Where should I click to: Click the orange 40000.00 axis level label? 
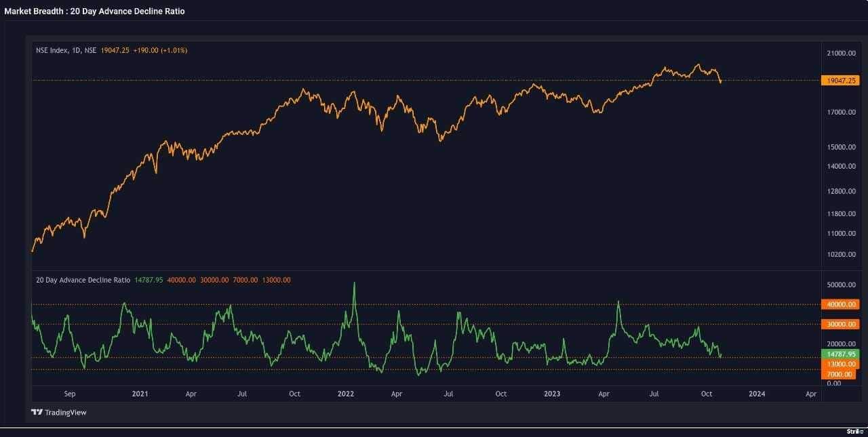click(x=839, y=305)
